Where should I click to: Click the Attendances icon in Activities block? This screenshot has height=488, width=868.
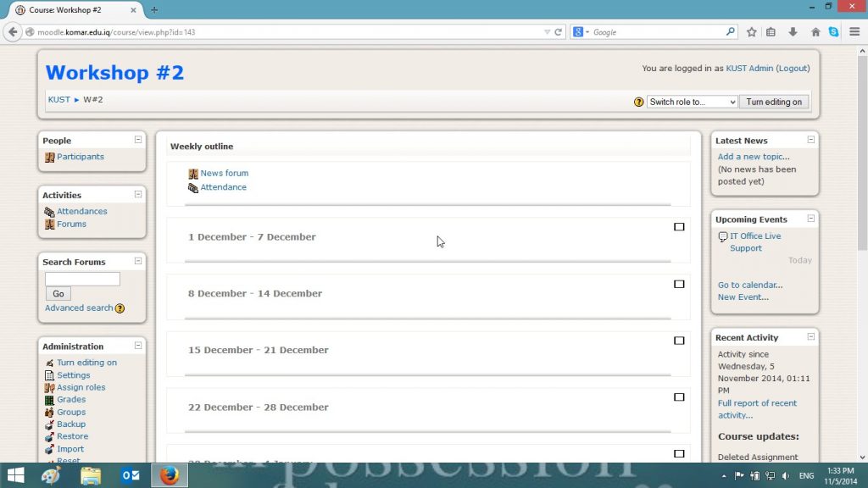[50, 212]
